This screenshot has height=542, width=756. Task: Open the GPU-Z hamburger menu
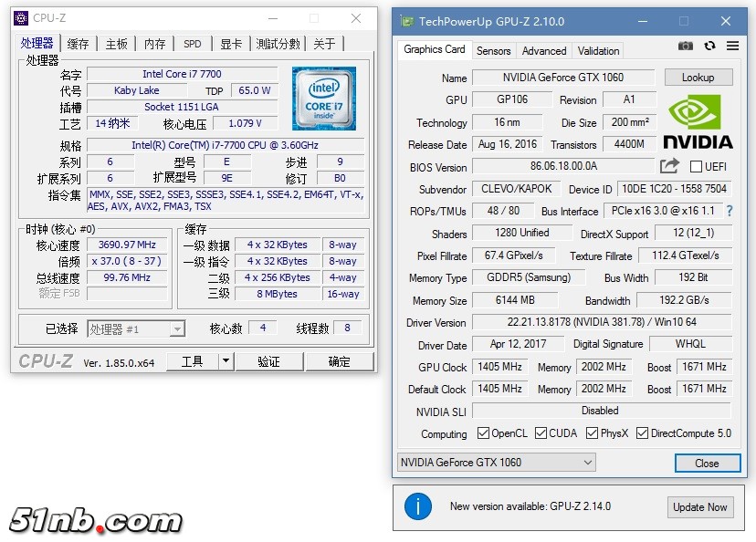coord(732,47)
